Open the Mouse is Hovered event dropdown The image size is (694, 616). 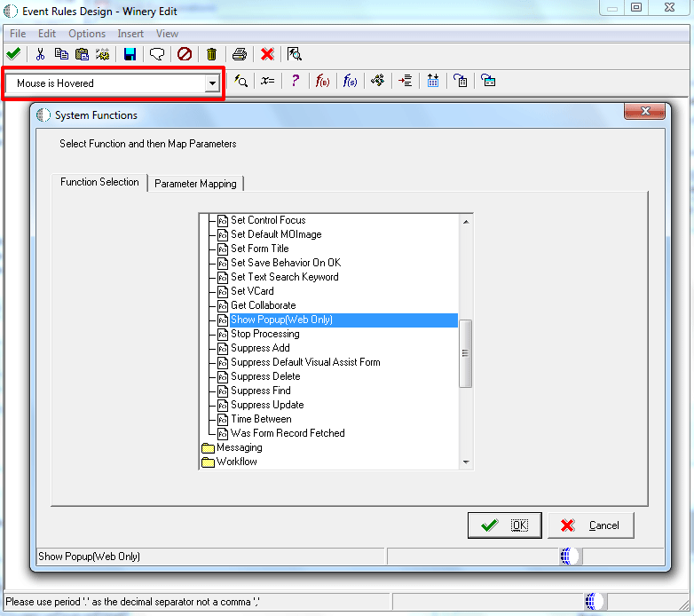tap(212, 83)
